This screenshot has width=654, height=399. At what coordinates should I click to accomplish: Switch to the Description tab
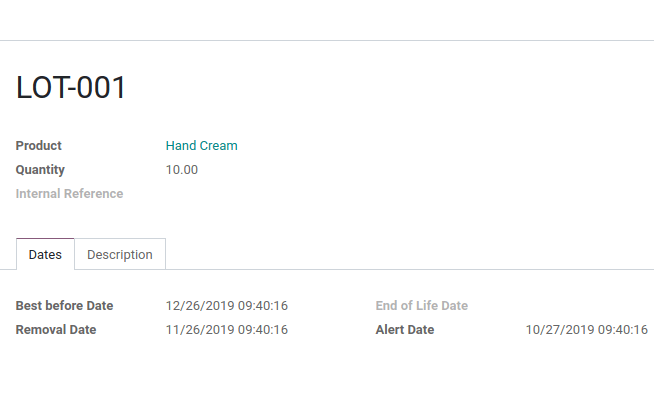(120, 254)
